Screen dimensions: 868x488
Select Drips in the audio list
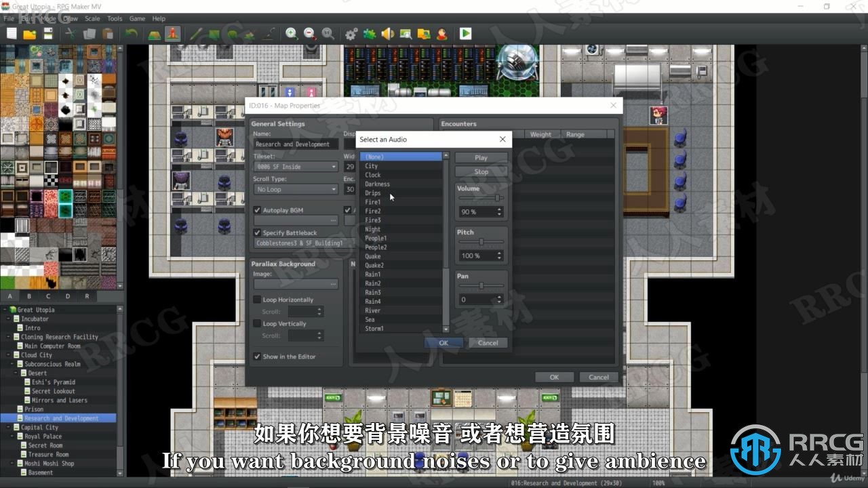(x=401, y=193)
